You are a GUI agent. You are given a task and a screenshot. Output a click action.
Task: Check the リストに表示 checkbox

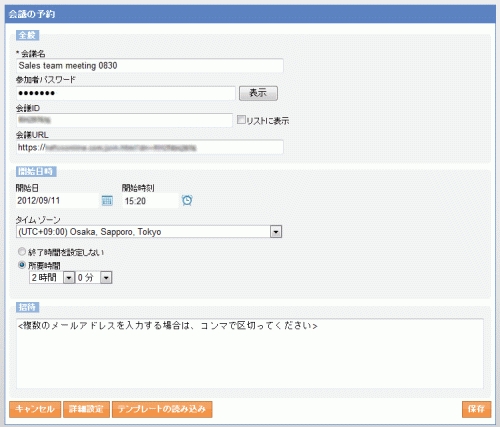point(241,120)
